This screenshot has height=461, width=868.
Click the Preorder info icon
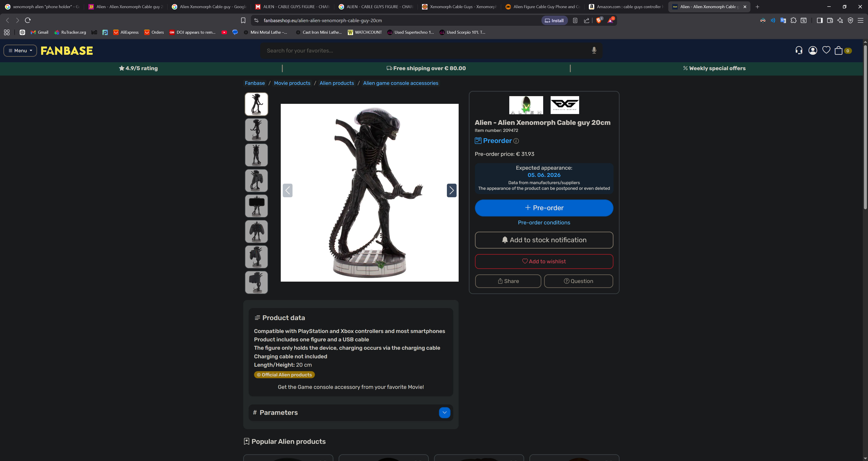tap(516, 141)
